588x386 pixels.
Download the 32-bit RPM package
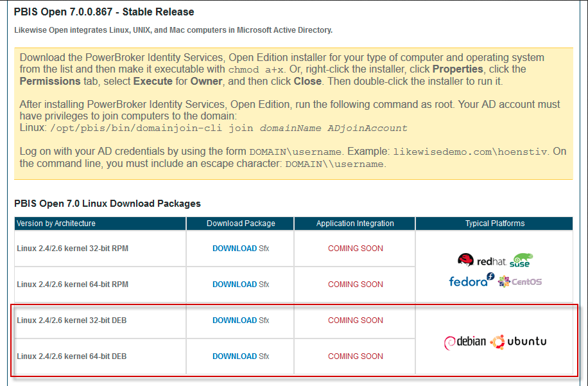coord(234,249)
